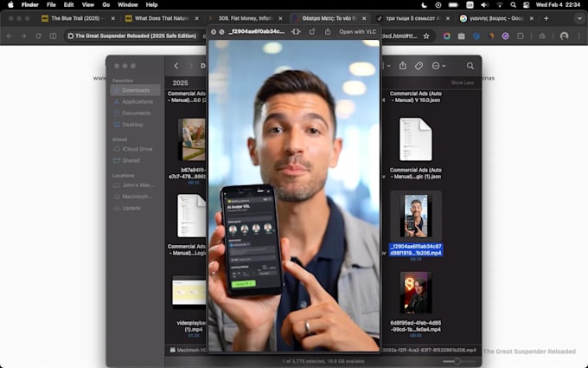Click the share icon in Quick Look toolbar
This screenshot has width=588, height=368.
328,32
